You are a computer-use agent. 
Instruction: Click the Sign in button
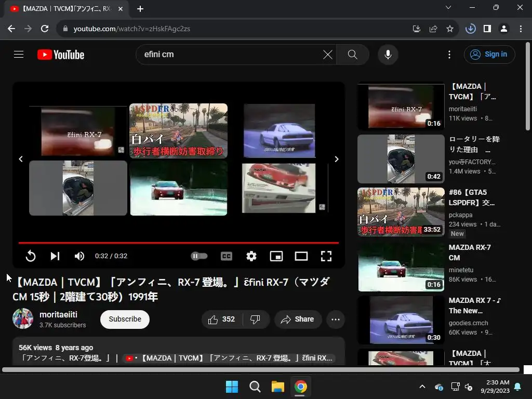click(x=489, y=54)
